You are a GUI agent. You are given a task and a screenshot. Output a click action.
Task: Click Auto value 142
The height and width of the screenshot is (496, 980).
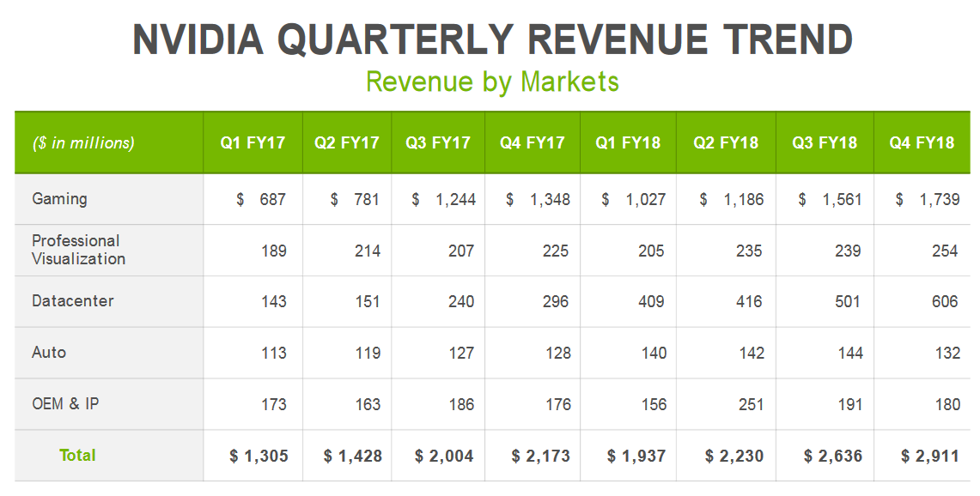tap(752, 353)
